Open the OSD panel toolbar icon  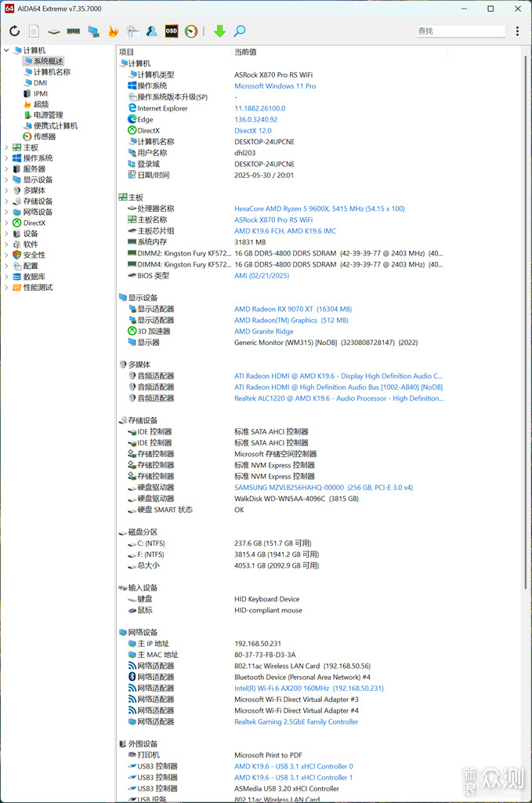tap(172, 31)
